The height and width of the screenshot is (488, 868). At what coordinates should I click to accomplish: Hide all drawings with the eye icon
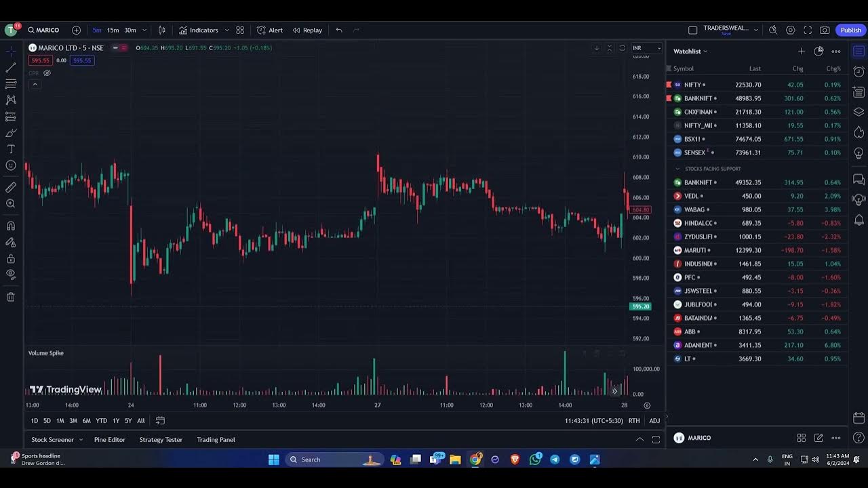[x=11, y=274]
